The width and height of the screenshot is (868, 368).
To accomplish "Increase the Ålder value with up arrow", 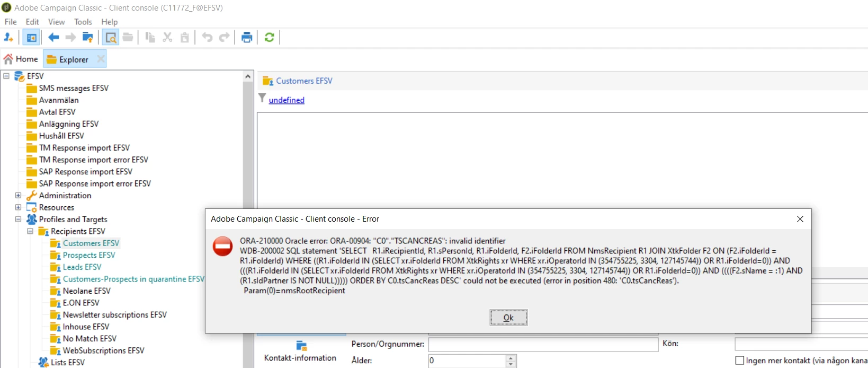I will (511, 358).
